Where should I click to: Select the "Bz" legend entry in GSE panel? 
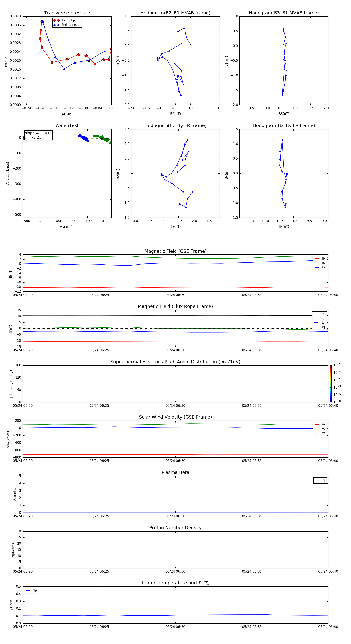point(320,267)
